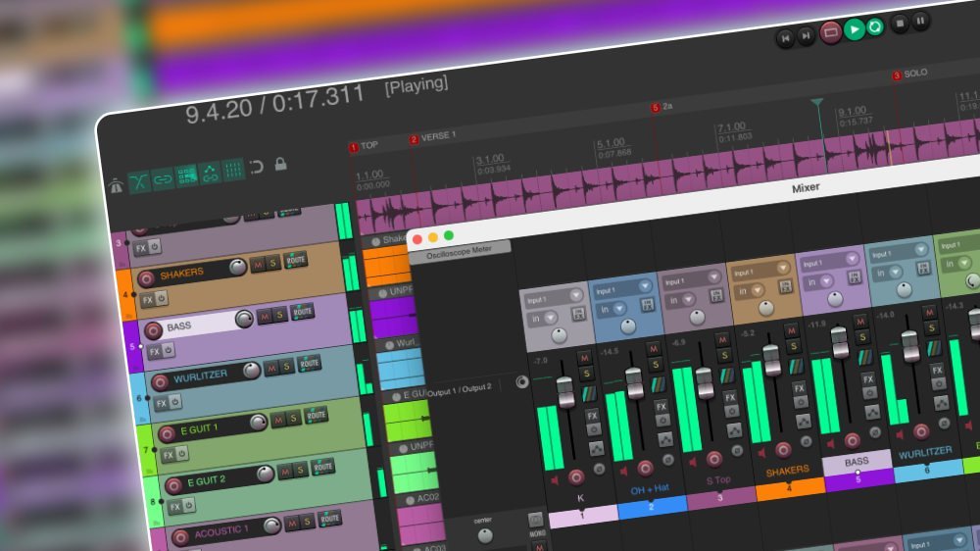Open the Input 1 dropdown on the BASS mixer strip

pos(829,262)
